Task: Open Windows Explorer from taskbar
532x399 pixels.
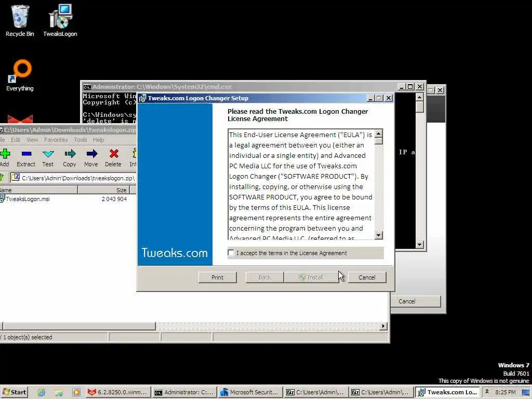Action: 59,393
